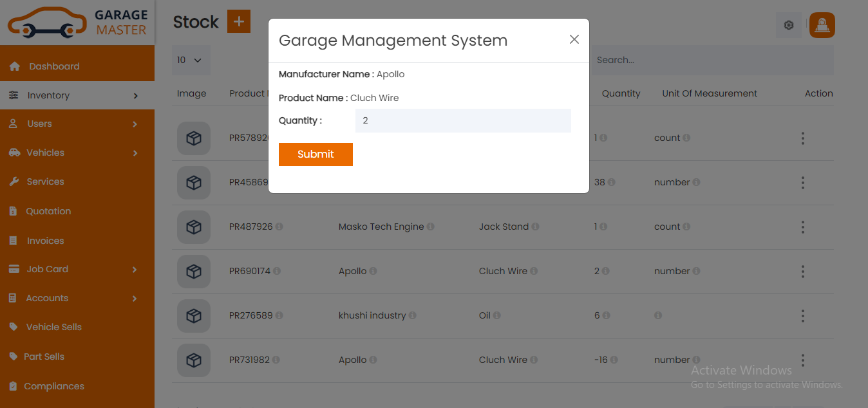Click the Quantity input field
Image resolution: width=868 pixels, height=408 pixels.
[462, 121]
